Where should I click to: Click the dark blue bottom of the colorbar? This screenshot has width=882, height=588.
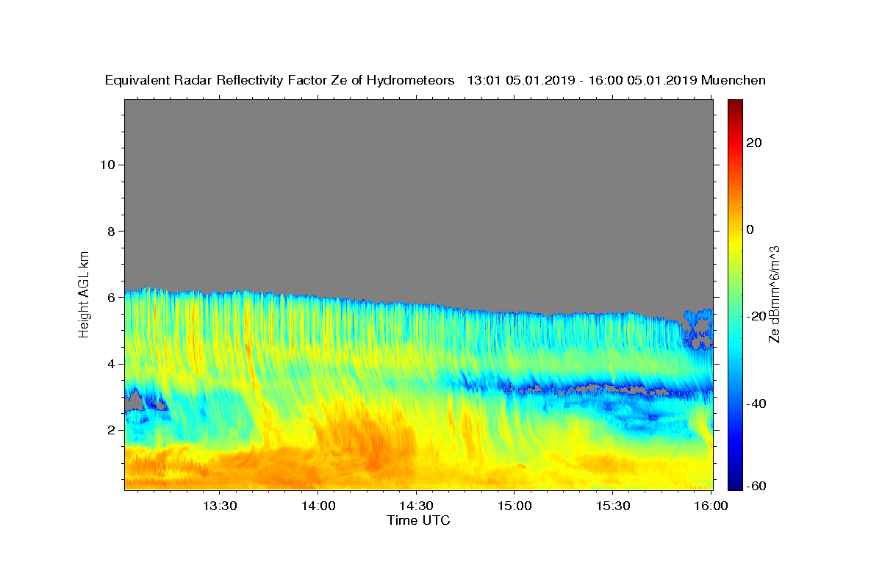pyautogui.click(x=735, y=483)
